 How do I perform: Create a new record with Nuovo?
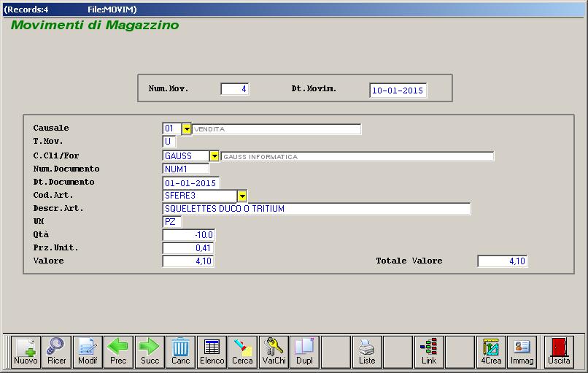26,352
